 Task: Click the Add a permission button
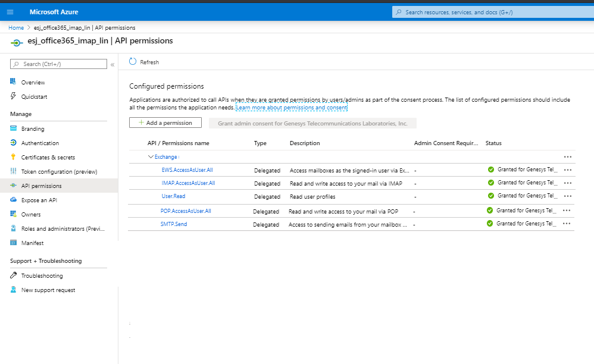coord(165,123)
